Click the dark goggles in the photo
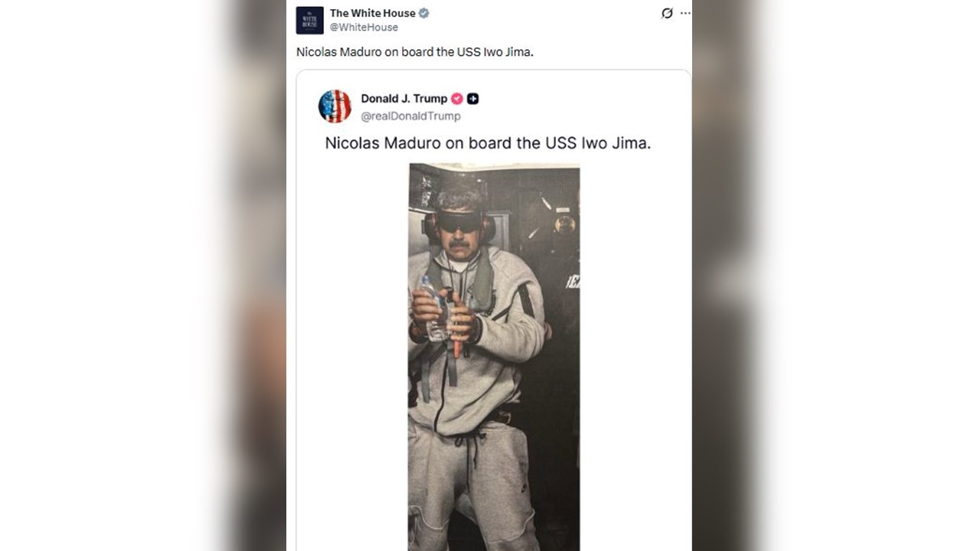This screenshot has width=980, height=551. pyautogui.click(x=459, y=222)
